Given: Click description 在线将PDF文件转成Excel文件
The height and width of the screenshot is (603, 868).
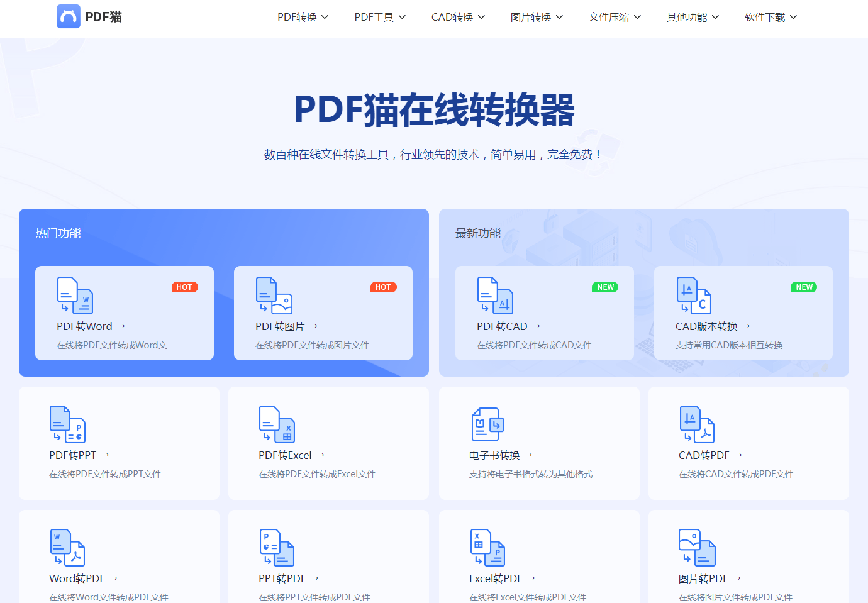Looking at the screenshot, I should [x=317, y=474].
